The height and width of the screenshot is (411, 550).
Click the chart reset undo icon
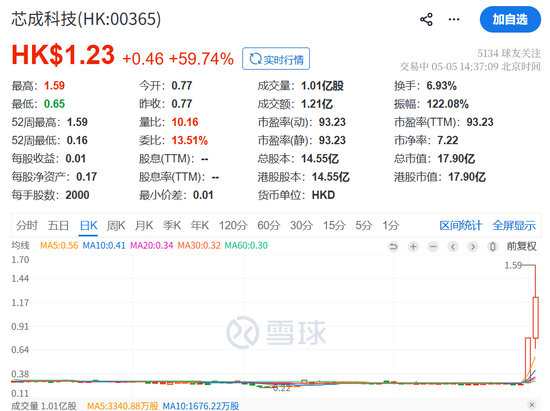[x=394, y=247]
